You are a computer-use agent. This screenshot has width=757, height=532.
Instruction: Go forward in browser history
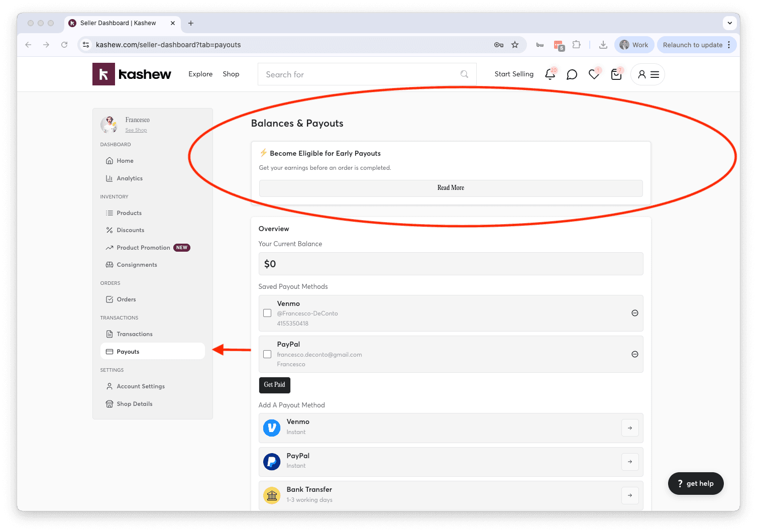[x=46, y=45]
